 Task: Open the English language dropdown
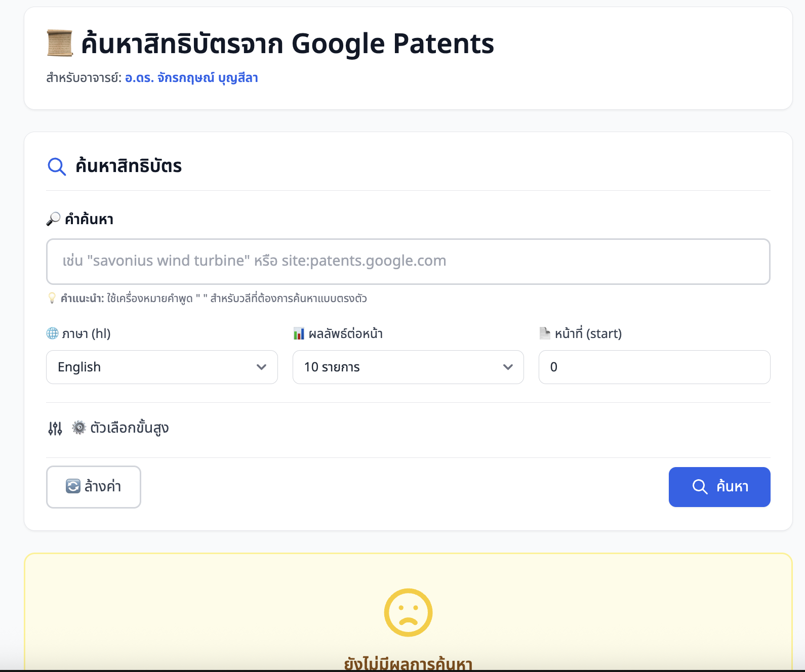[162, 367]
